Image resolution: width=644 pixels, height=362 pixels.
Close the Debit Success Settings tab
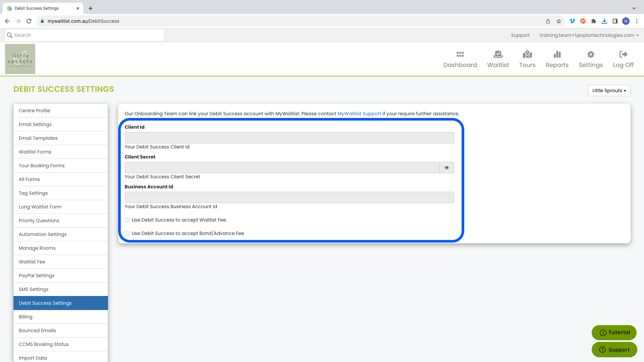tap(78, 8)
